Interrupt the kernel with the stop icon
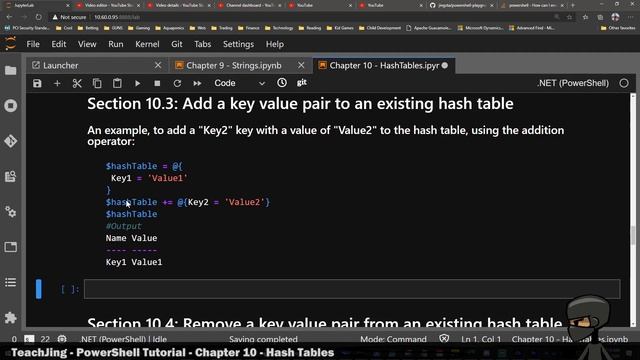The width and height of the screenshot is (640, 360). pos(157,83)
